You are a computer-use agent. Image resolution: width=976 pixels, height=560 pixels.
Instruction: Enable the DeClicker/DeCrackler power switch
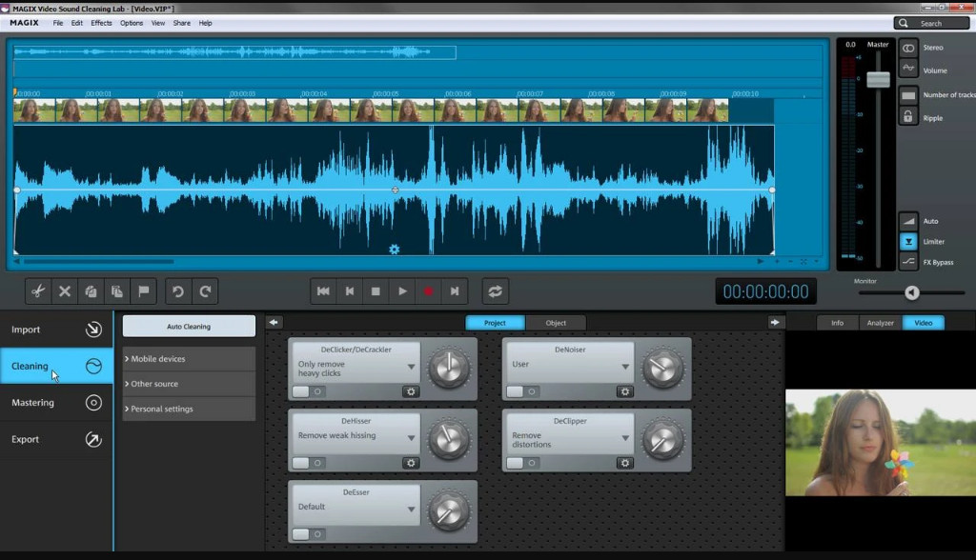[309, 391]
